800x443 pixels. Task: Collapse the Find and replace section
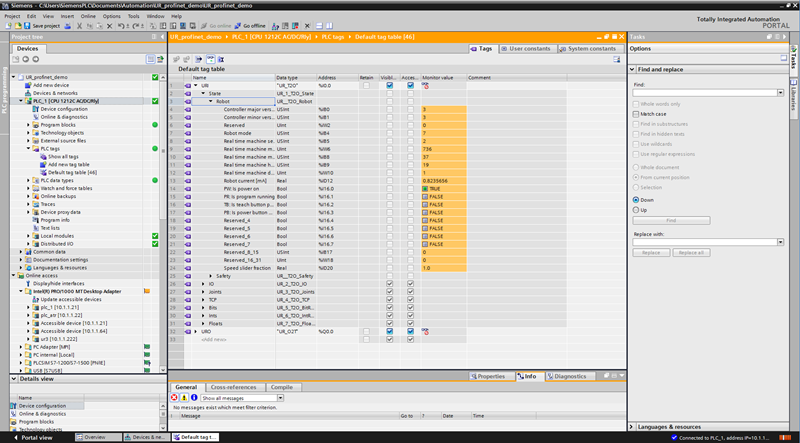coord(633,68)
